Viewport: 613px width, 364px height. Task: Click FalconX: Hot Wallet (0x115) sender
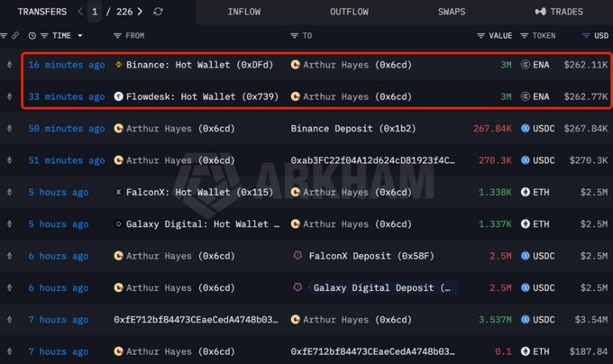[x=199, y=192]
